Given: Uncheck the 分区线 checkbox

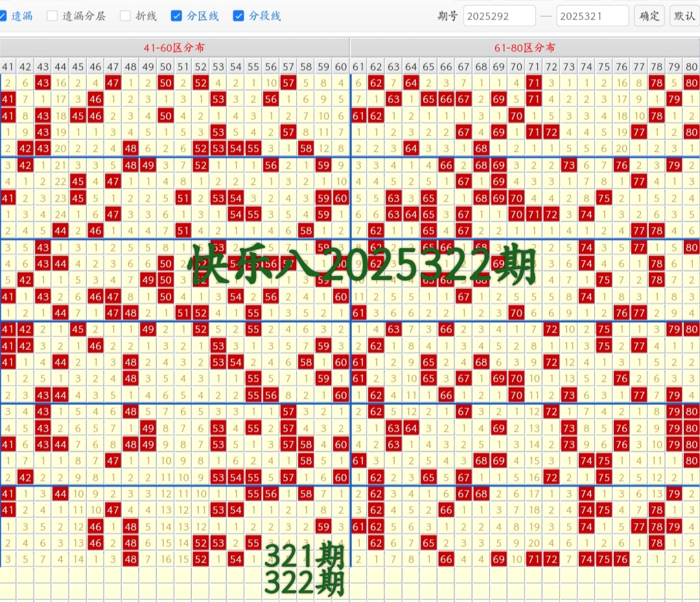Looking at the screenshot, I should coord(176,16).
